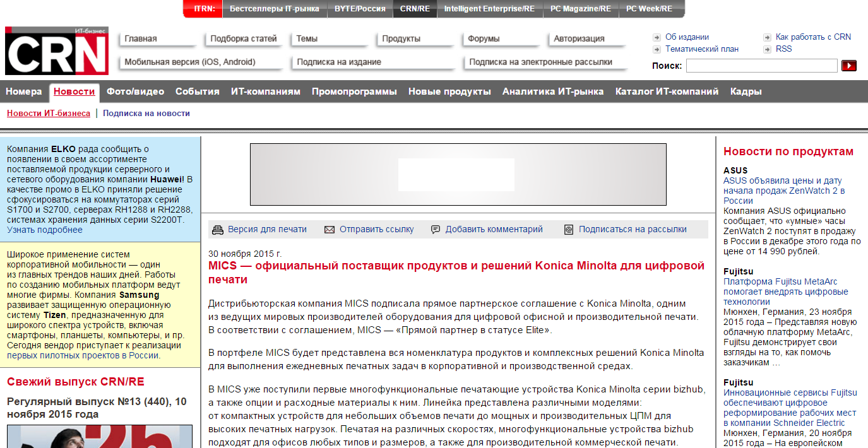
Task: Open Инновационные сервисы Fujitsu news link
Action: (790, 408)
